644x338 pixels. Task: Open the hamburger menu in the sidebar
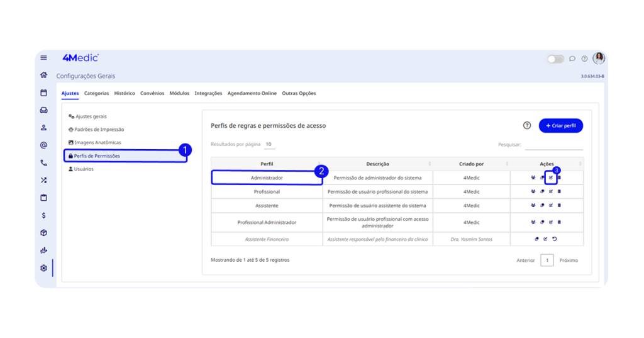(43, 58)
